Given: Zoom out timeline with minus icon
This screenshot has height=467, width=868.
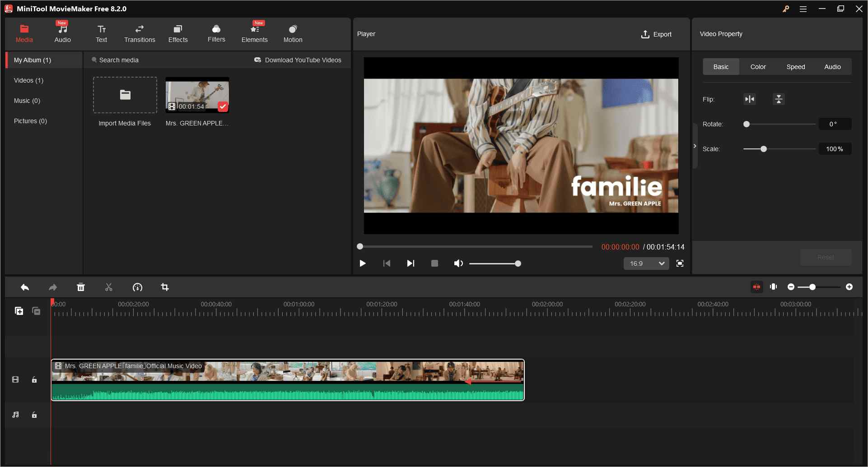Looking at the screenshot, I should (x=791, y=287).
